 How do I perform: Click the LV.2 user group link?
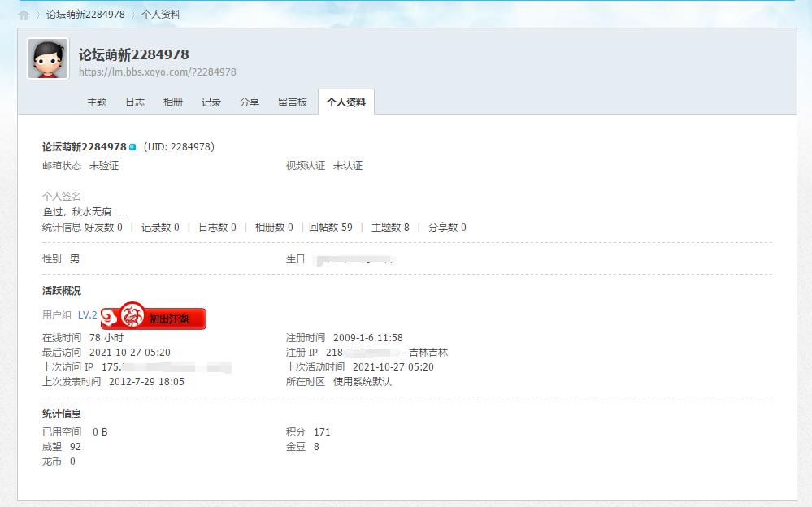point(86,314)
